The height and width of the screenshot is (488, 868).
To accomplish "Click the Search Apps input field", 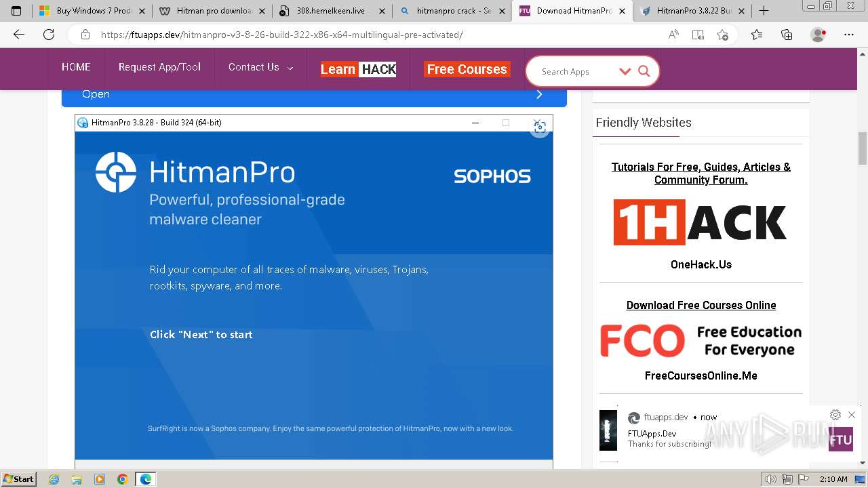I will [575, 71].
